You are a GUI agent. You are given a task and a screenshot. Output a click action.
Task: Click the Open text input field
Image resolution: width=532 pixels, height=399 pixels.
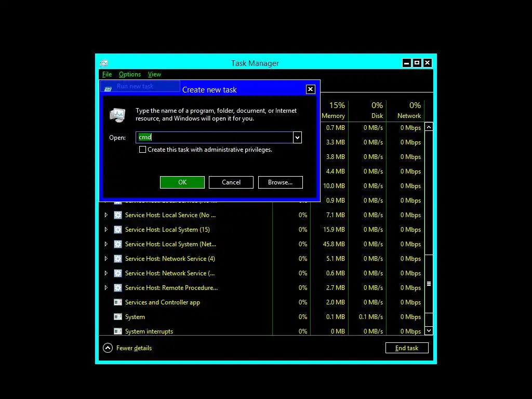[x=215, y=137]
